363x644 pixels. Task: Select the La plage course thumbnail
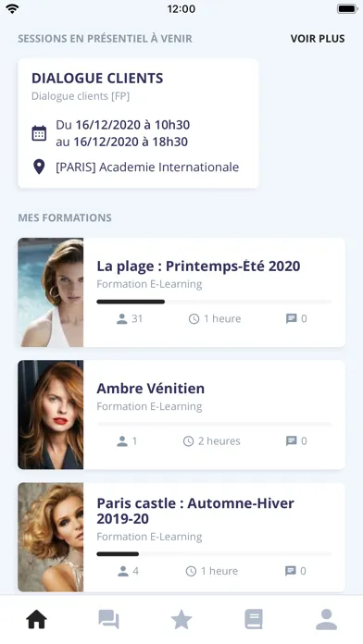point(51,292)
